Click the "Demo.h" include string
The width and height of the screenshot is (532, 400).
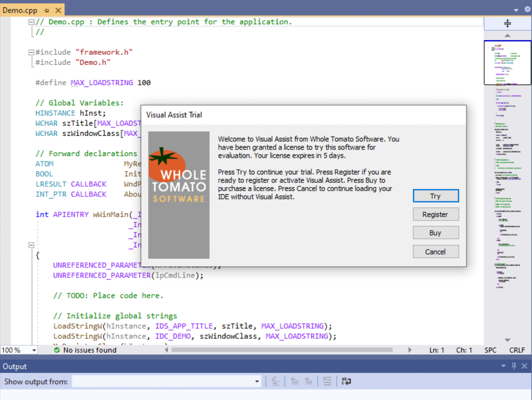point(93,62)
